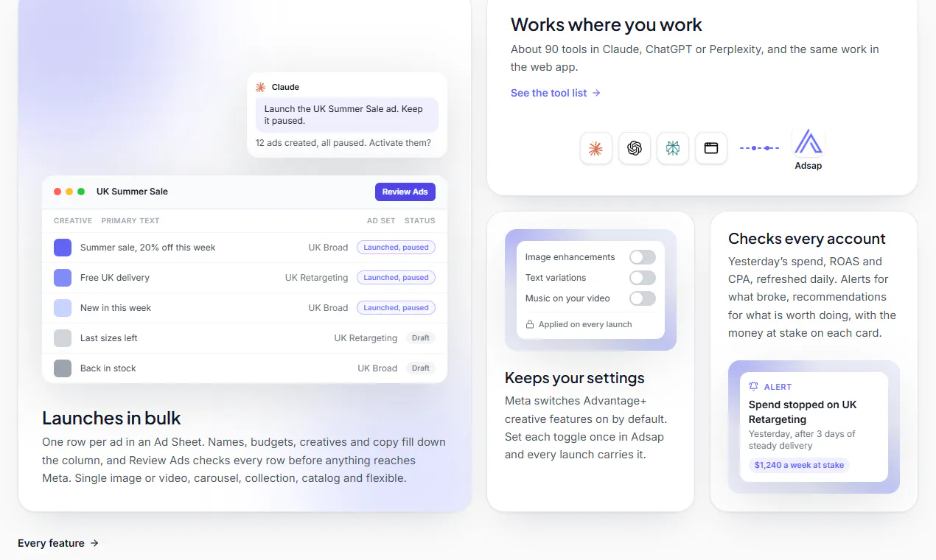This screenshot has width=936, height=560.
Task: Click the Launches in bulk heading
Action: tap(111, 418)
